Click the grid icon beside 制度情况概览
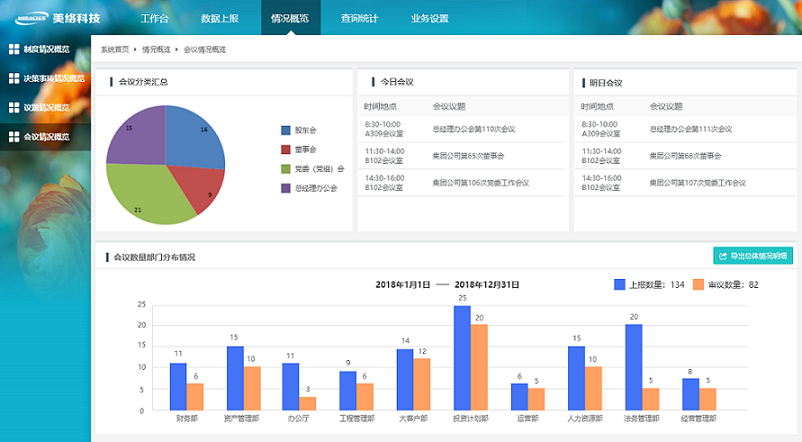The width and height of the screenshot is (802, 442). 13,49
